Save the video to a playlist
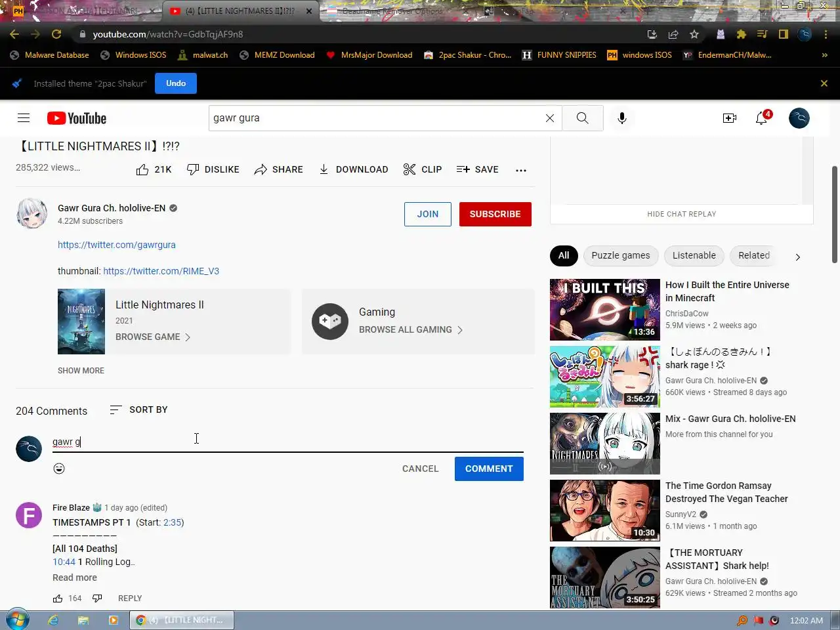 pos(478,169)
